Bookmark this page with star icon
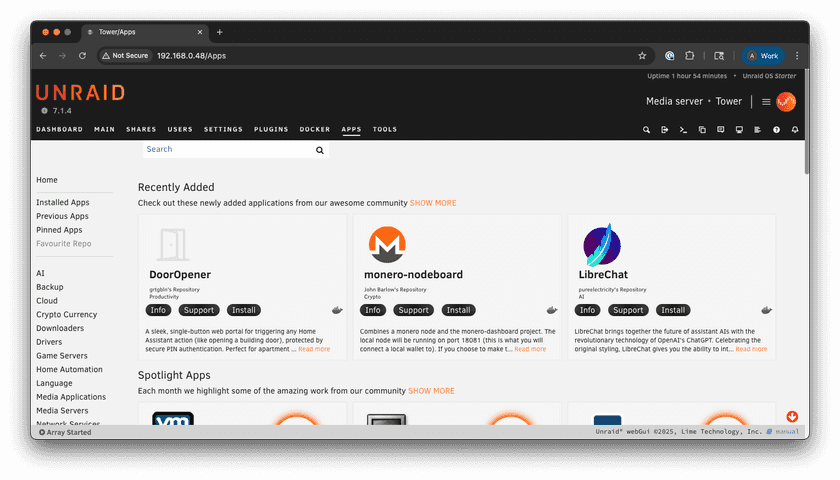Viewport: 840px width, 480px height. pyautogui.click(x=642, y=56)
